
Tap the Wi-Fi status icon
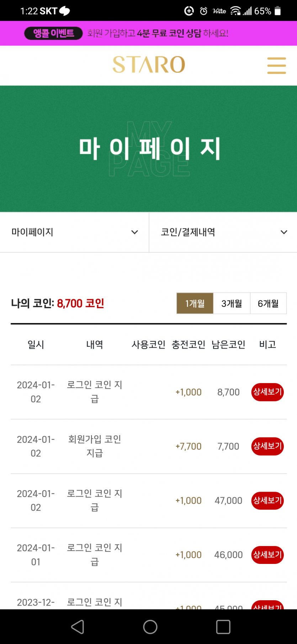(235, 11)
